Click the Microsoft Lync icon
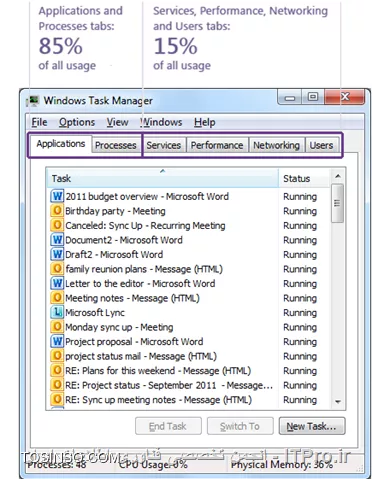The width and height of the screenshot is (372, 479). click(57, 312)
